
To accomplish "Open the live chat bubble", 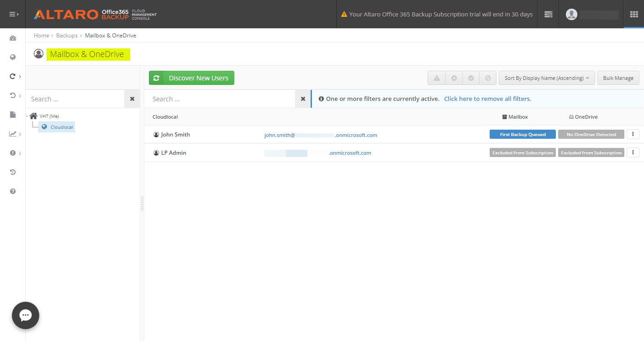I will click(26, 315).
